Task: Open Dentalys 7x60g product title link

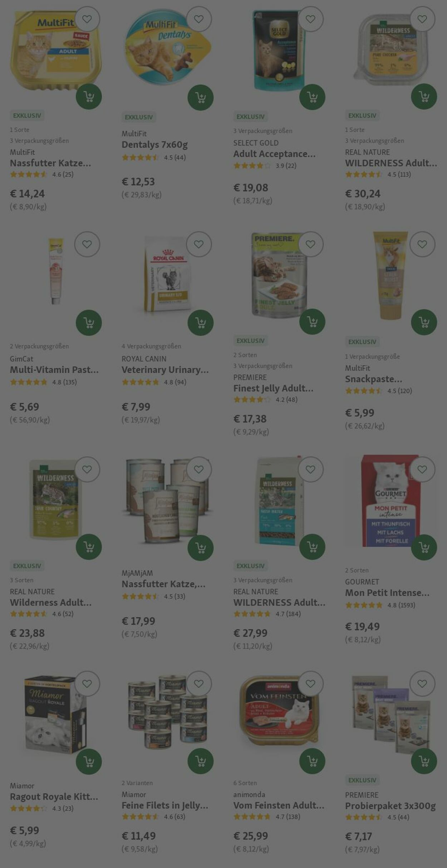Action: tap(154, 144)
